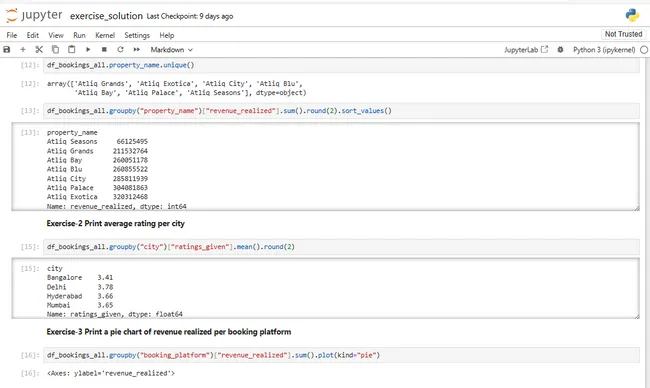Image resolution: width=650 pixels, height=388 pixels.
Task: Click cell 13 groupby property_name code input
Action: pyautogui.click(x=341, y=111)
